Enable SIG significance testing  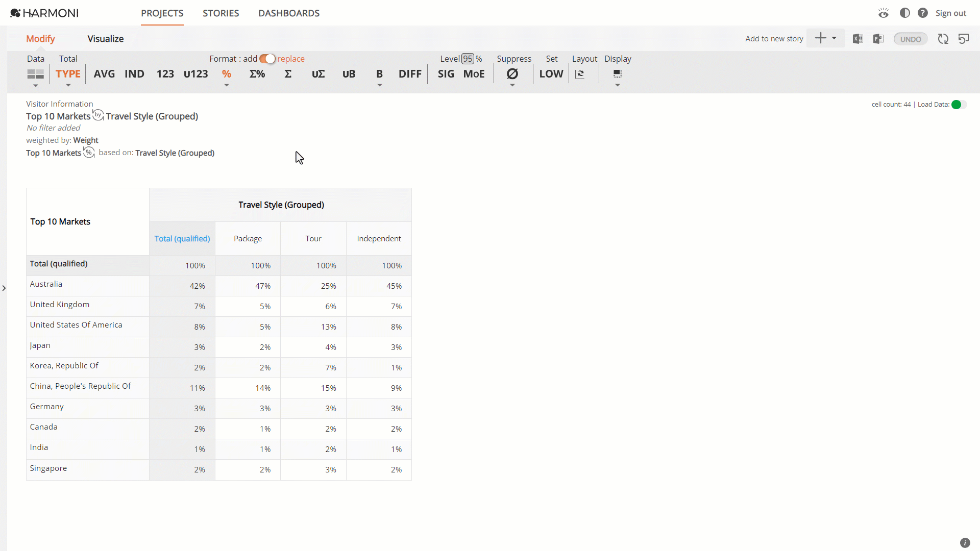click(446, 74)
